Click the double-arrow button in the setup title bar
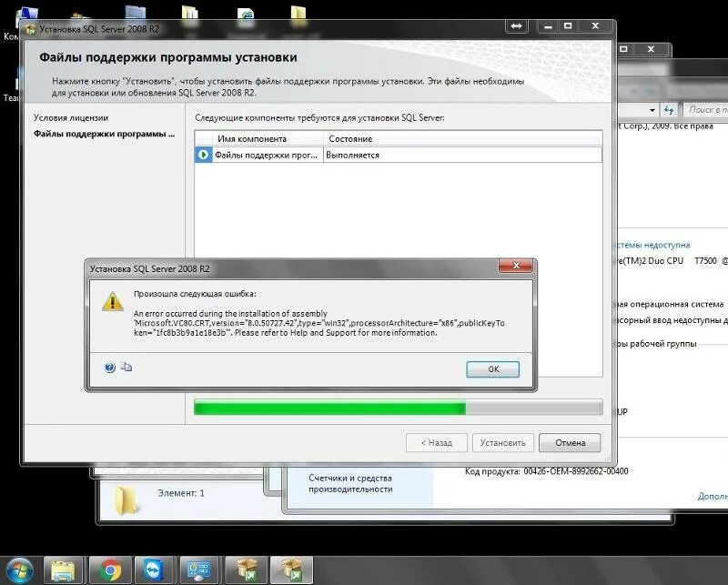The height and width of the screenshot is (585, 728). click(x=516, y=26)
